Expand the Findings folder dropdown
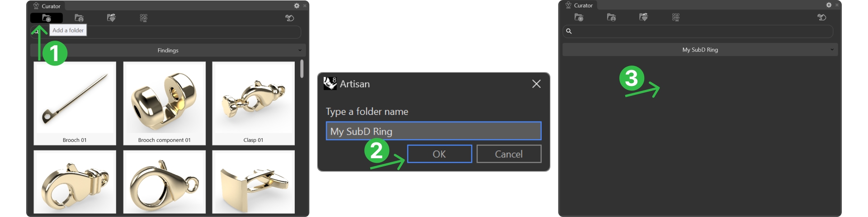 click(x=300, y=50)
